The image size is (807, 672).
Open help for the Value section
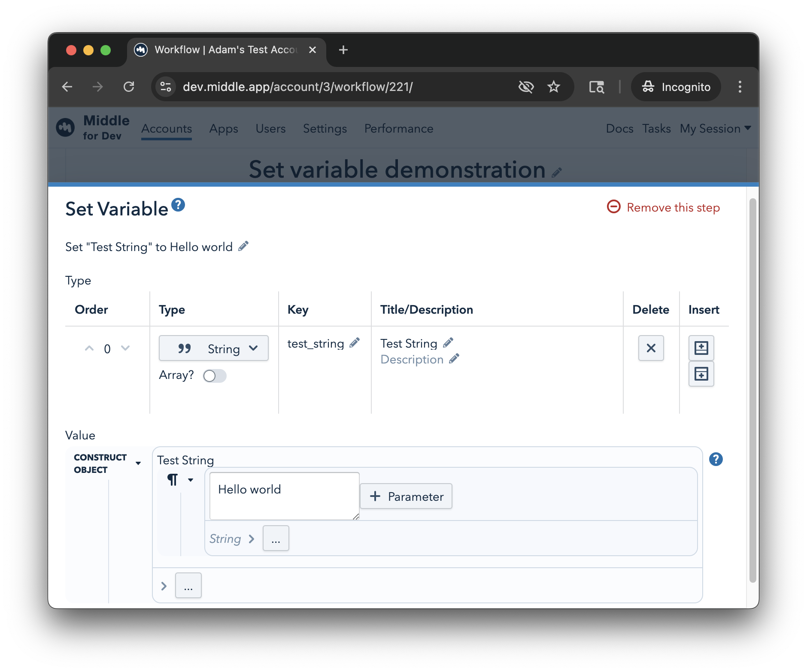click(716, 459)
